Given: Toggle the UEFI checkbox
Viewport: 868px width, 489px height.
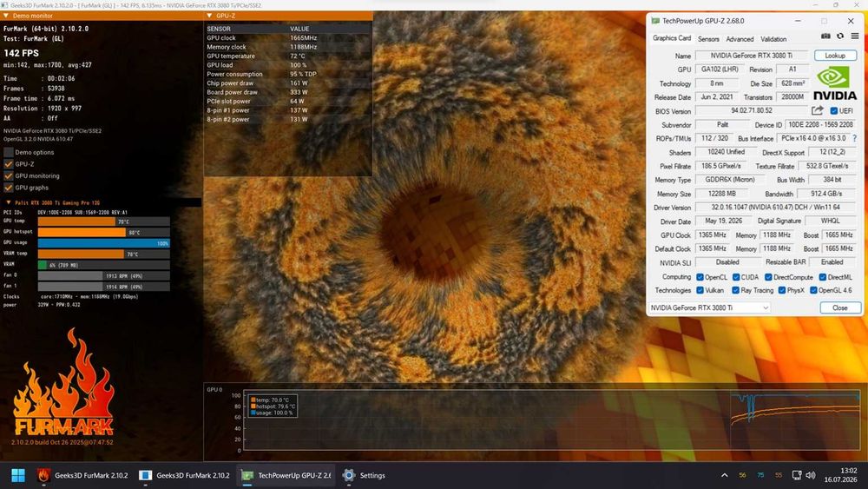Looking at the screenshot, I should (833, 111).
